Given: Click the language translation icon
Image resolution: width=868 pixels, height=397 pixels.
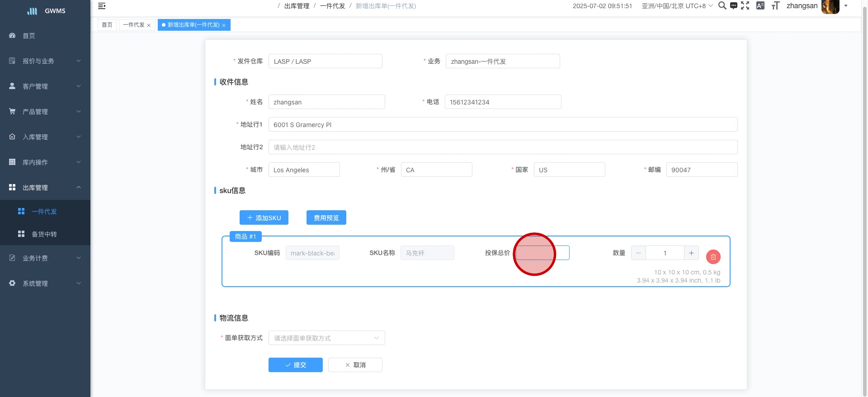Looking at the screenshot, I should (x=760, y=6).
